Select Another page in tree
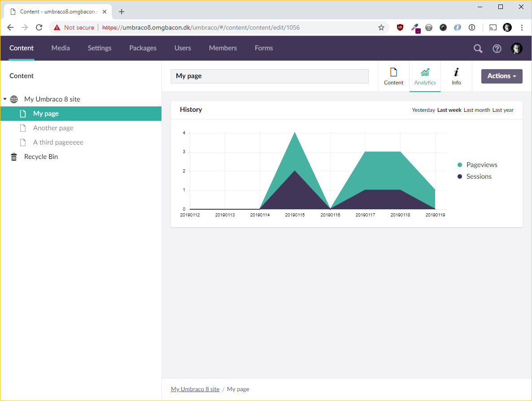The width and height of the screenshot is (532, 401). coord(53,128)
